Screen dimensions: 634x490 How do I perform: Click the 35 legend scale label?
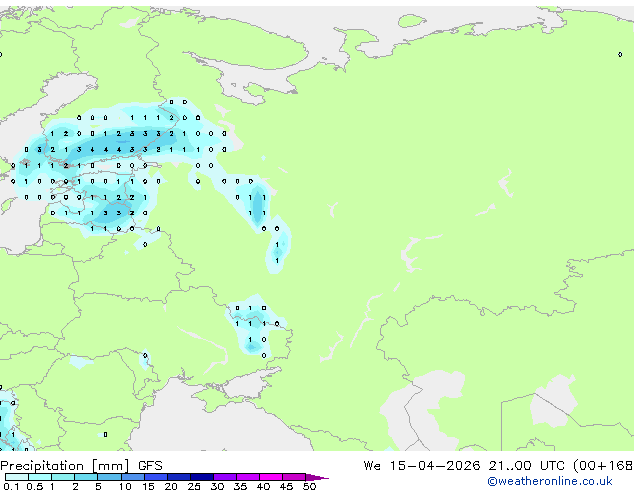(x=240, y=486)
